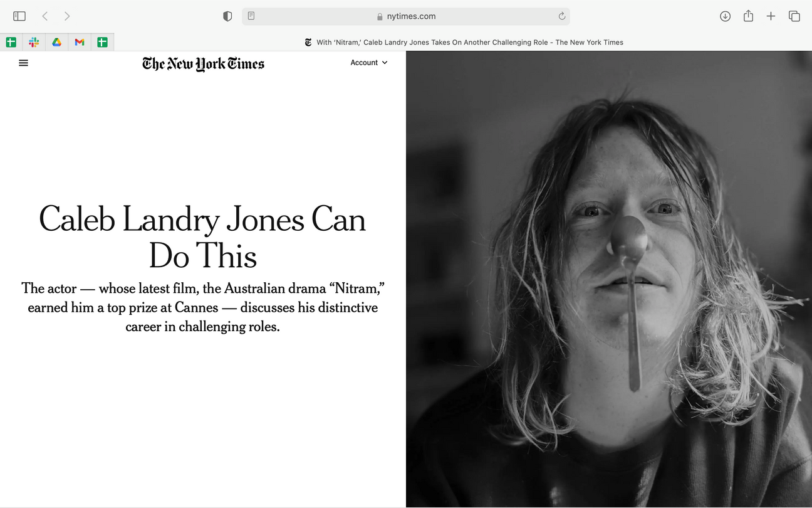Show the downloads list
This screenshot has height=508, width=812.
coord(725,16)
